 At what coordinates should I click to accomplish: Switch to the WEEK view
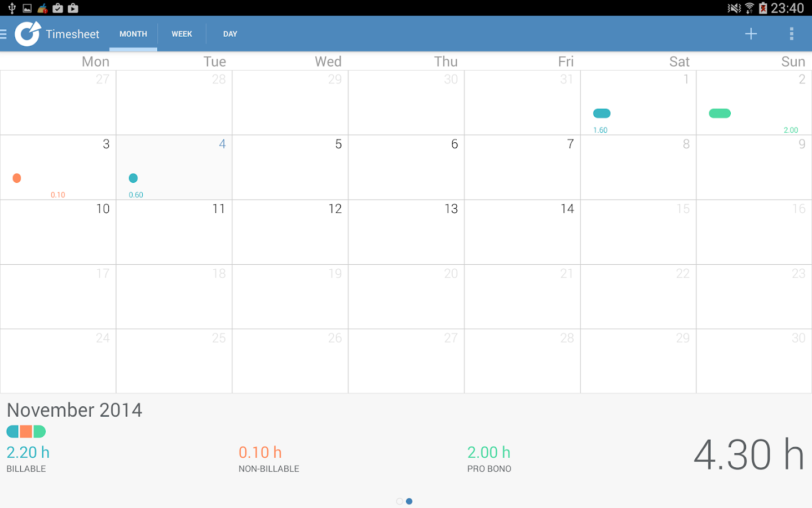(x=182, y=34)
